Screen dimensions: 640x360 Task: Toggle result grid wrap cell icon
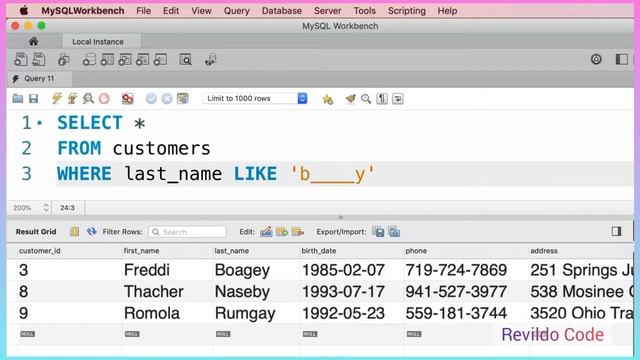(74, 231)
